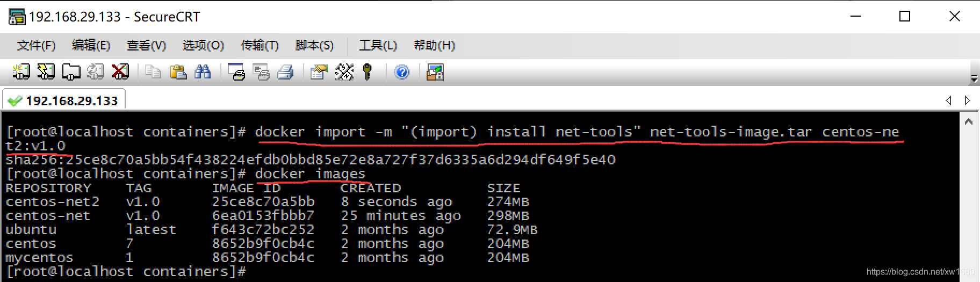Maximize the SecureCRT window

point(905,17)
